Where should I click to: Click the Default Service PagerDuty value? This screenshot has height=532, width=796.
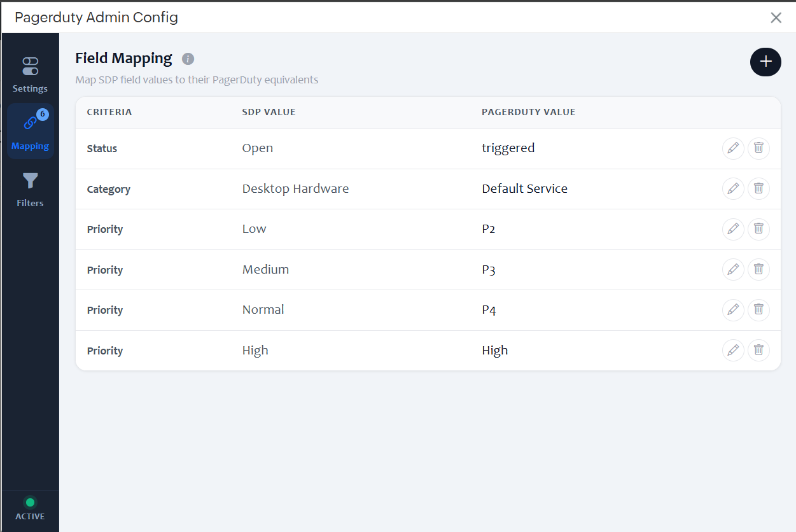525,189
